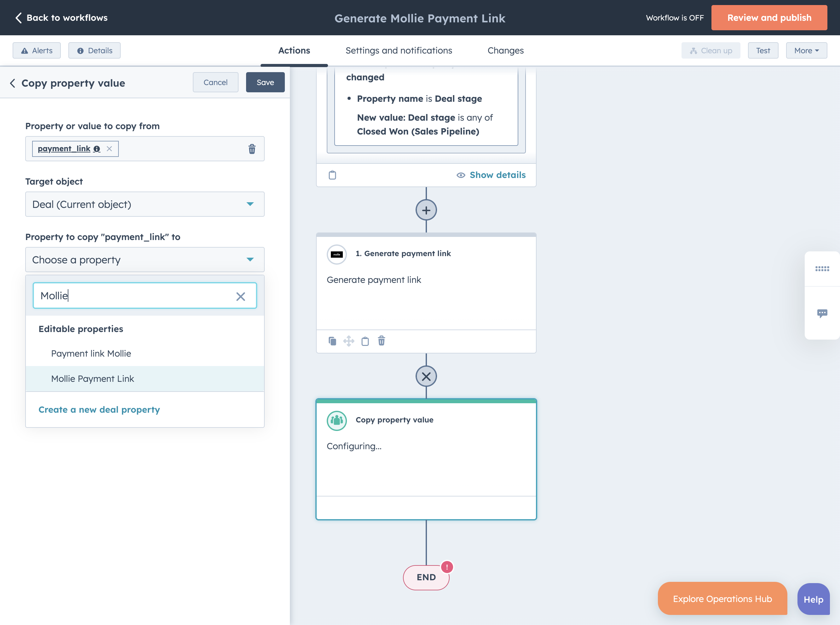Viewport: 840px width, 625px height.
Task: Click Mollie logo on Generate payment link
Action: (x=337, y=254)
